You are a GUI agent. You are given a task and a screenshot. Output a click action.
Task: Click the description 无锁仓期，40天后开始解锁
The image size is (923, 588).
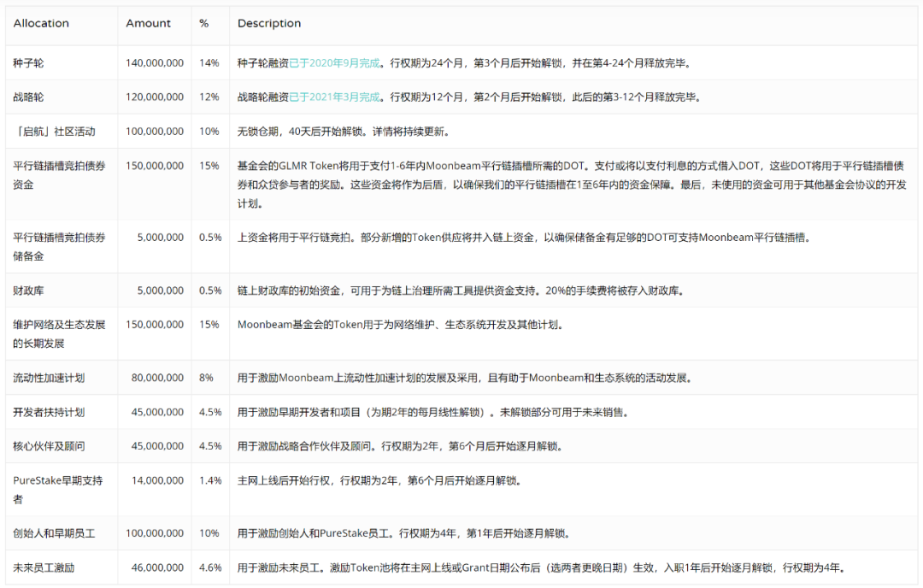click(x=344, y=132)
